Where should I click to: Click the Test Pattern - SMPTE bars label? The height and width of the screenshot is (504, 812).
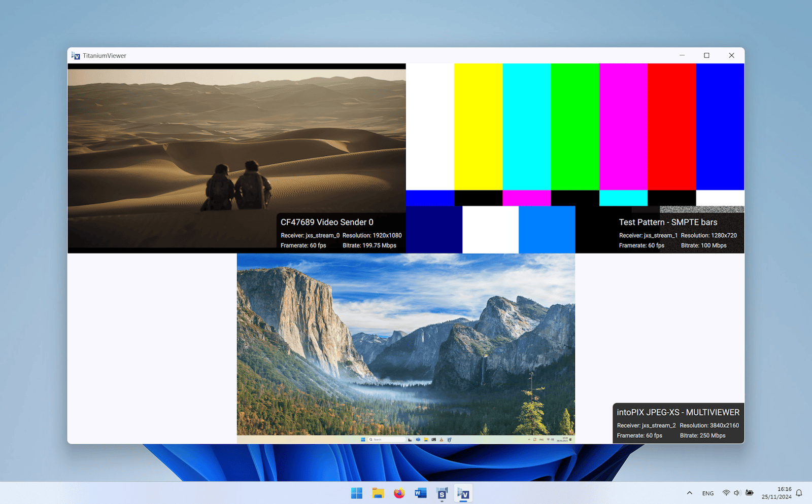point(668,222)
